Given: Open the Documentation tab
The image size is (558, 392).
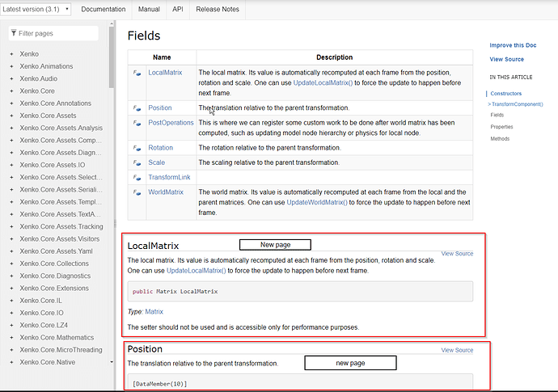Looking at the screenshot, I should (x=104, y=9).
